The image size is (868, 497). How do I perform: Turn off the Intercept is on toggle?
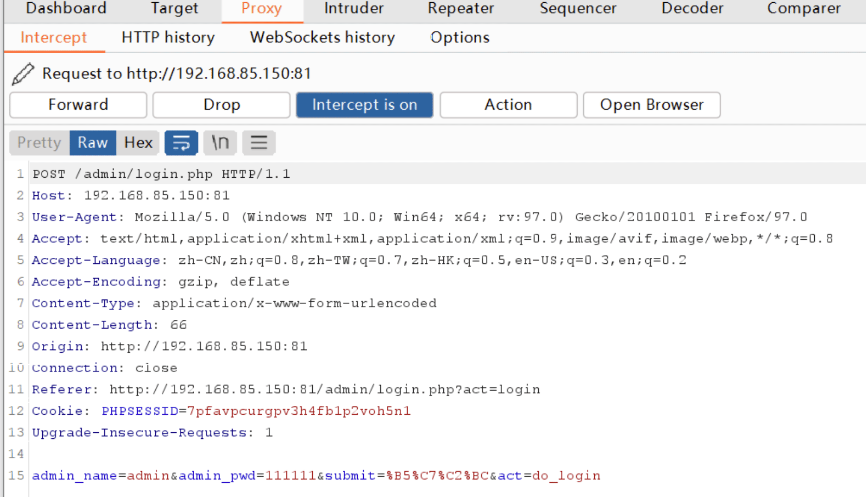364,105
